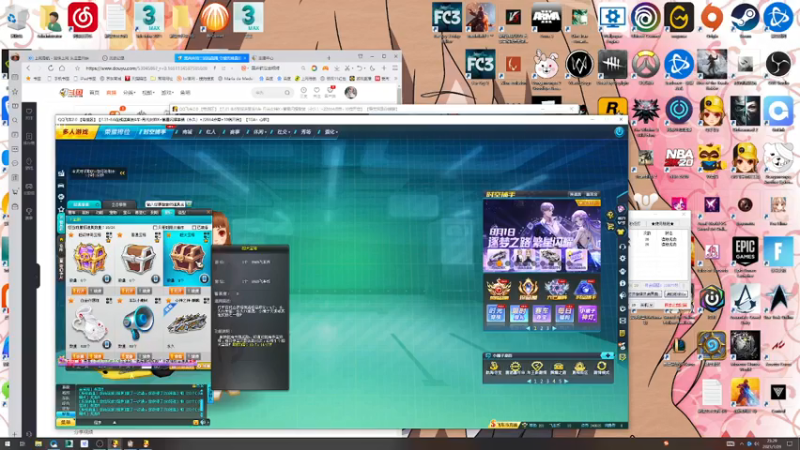Open the Rockstar Games launcher desktop icon

coord(612,107)
